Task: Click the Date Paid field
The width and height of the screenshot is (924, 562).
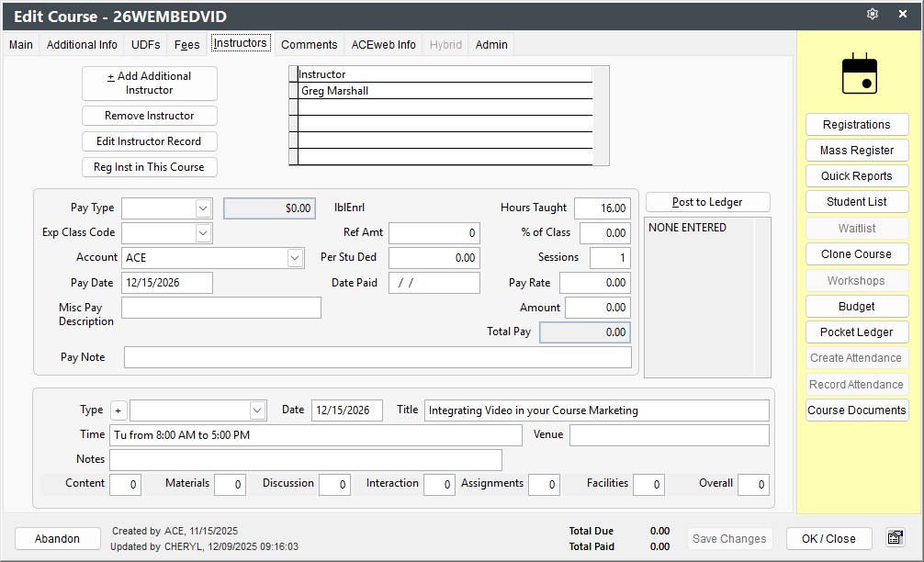Action: tap(434, 283)
